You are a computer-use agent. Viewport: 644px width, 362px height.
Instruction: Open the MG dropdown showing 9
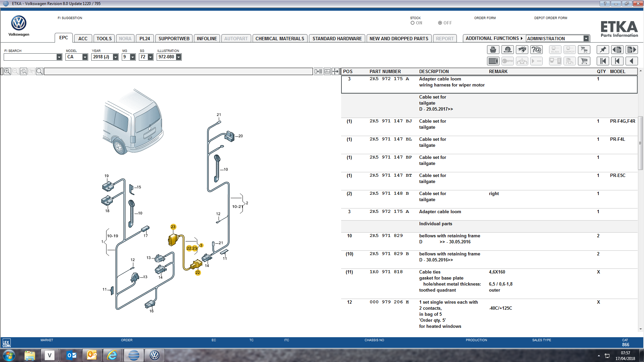coord(132,57)
